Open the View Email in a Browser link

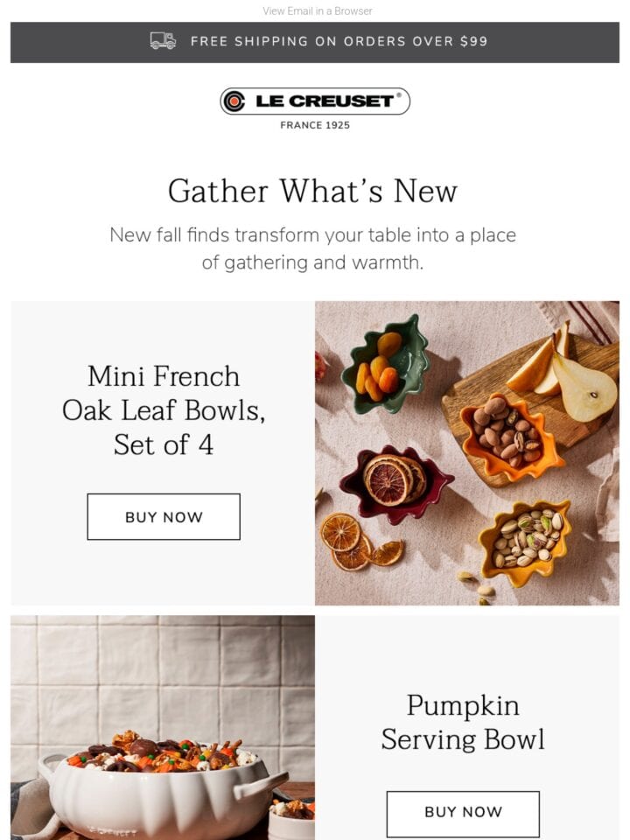point(317,10)
